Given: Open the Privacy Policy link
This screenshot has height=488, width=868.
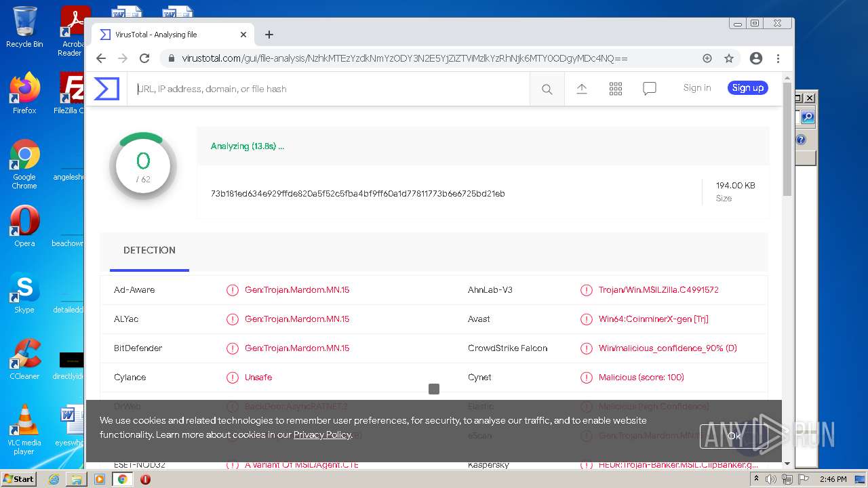Looking at the screenshot, I should click(x=322, y=434).
